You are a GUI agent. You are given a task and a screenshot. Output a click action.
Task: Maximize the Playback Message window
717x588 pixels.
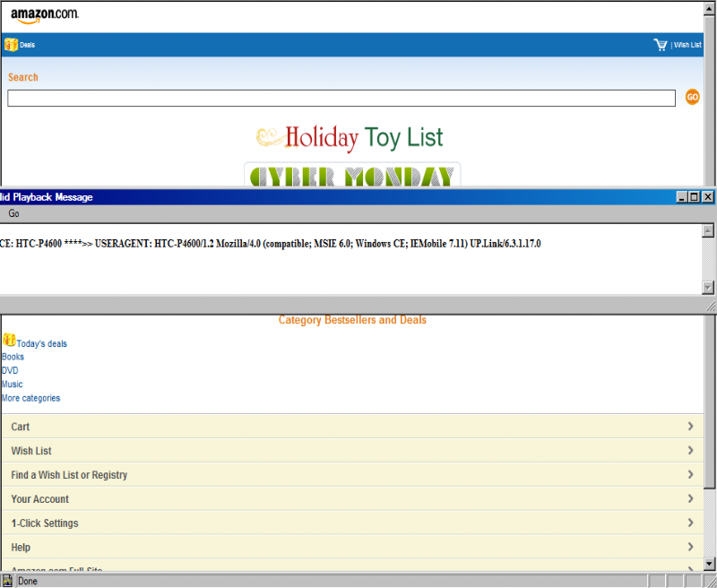click(694, 197)
